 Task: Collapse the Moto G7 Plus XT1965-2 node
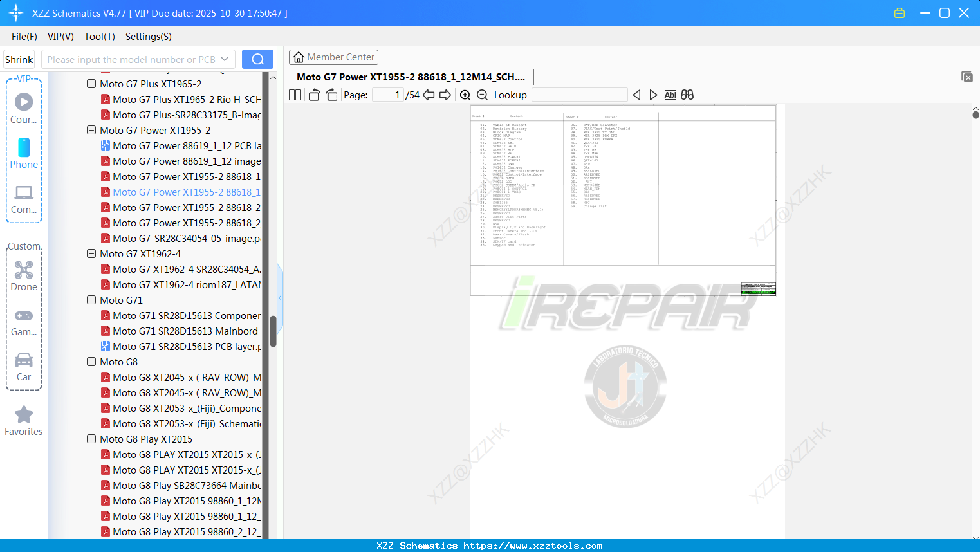pos(91,84)
